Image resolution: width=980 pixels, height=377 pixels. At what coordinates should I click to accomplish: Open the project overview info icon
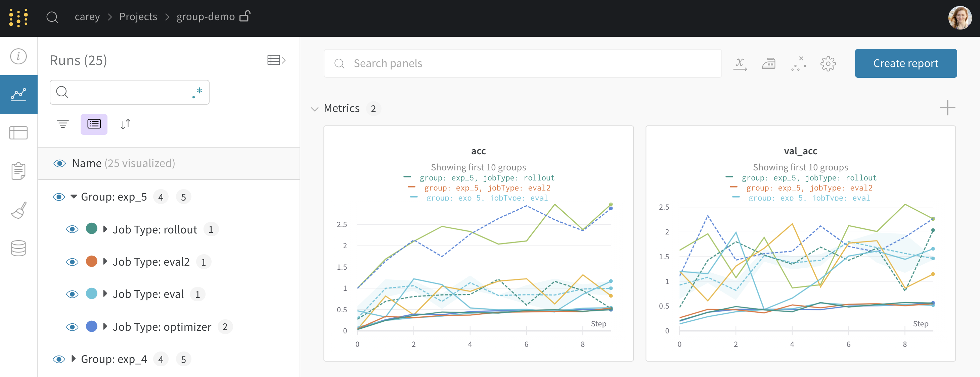[x=18, y=56]
